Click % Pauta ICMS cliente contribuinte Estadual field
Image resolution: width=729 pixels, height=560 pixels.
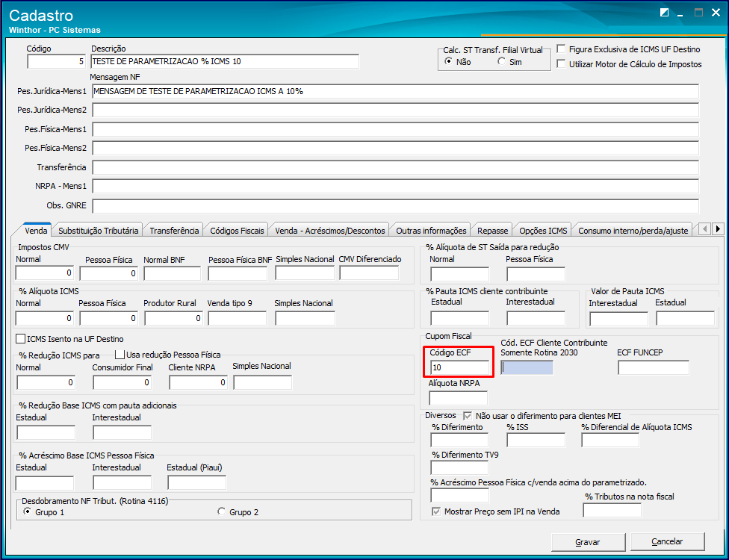(x=460, y=318)
